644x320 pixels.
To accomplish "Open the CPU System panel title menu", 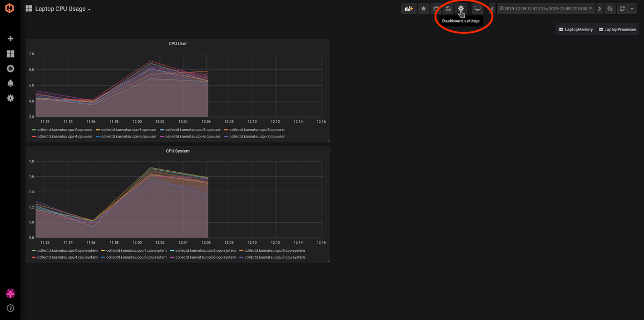I will 178,151.
